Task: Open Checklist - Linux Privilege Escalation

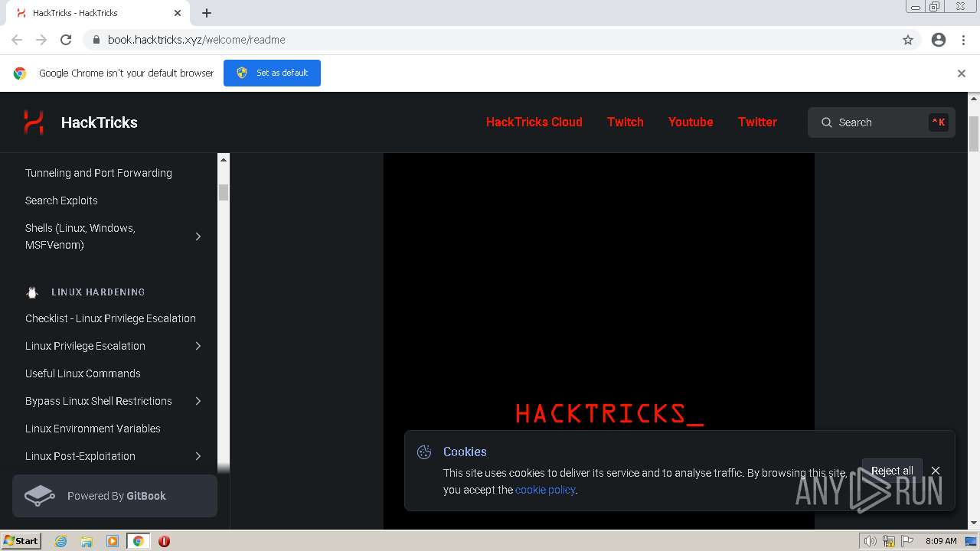Action: 110,318
